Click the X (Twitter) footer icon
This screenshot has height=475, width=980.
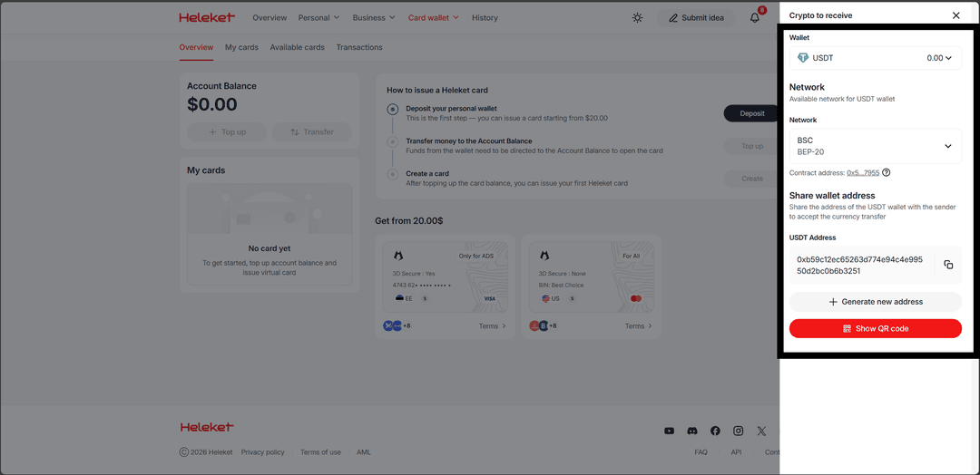(x=761, y=431)
